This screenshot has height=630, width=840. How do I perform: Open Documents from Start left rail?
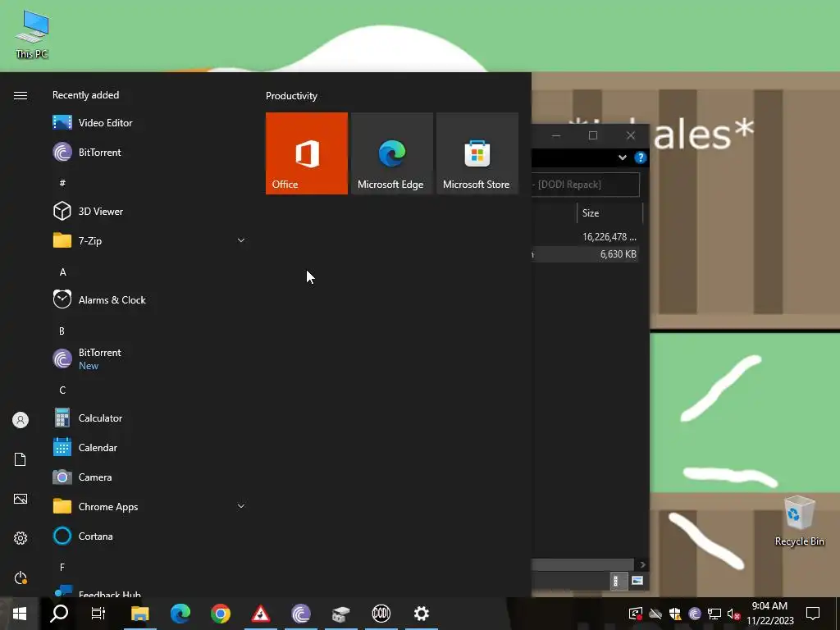point(21,459)
